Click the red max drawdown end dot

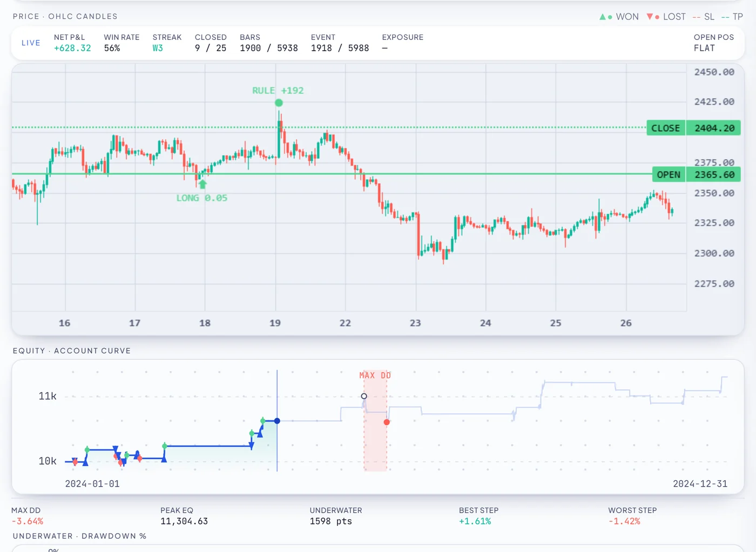[387, 422]
